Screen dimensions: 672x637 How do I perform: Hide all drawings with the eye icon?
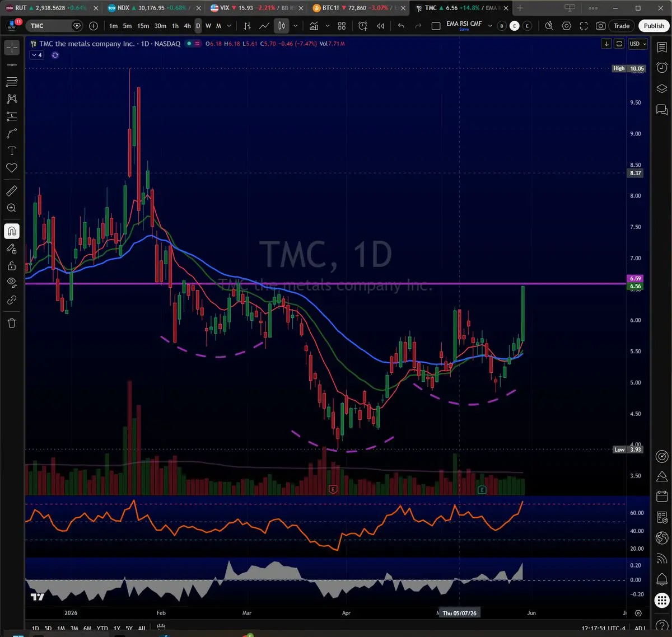(x=12, y=283)
